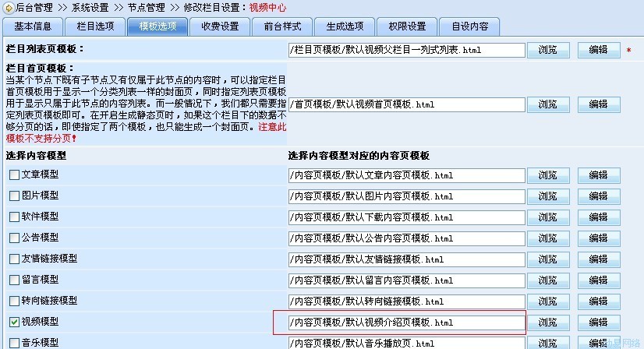Click 浏览 for 栏目列表页模板

[x=548, y=51]
